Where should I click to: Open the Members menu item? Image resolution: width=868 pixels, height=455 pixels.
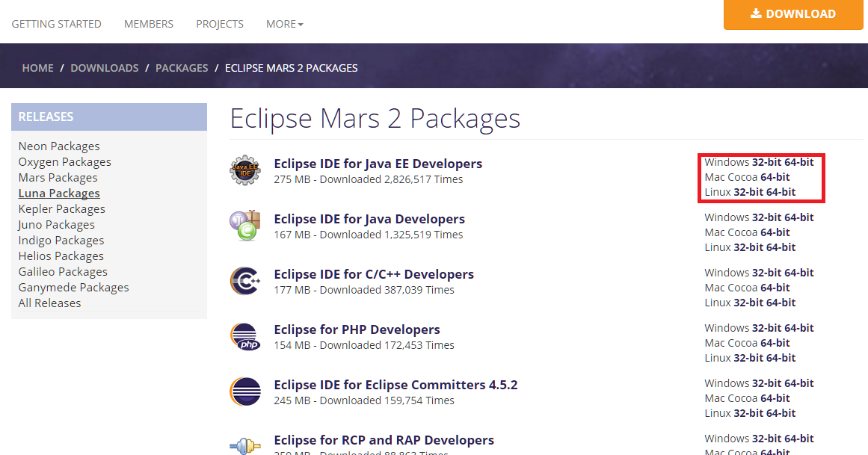[148, 24]
